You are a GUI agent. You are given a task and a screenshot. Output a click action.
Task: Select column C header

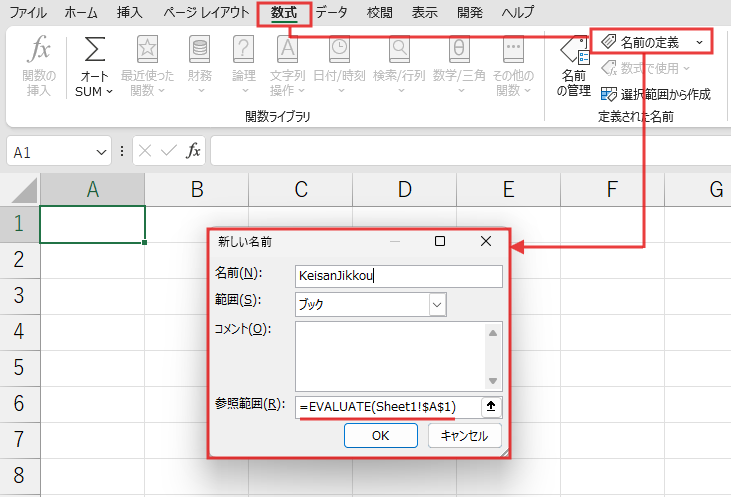click(301, 190)
